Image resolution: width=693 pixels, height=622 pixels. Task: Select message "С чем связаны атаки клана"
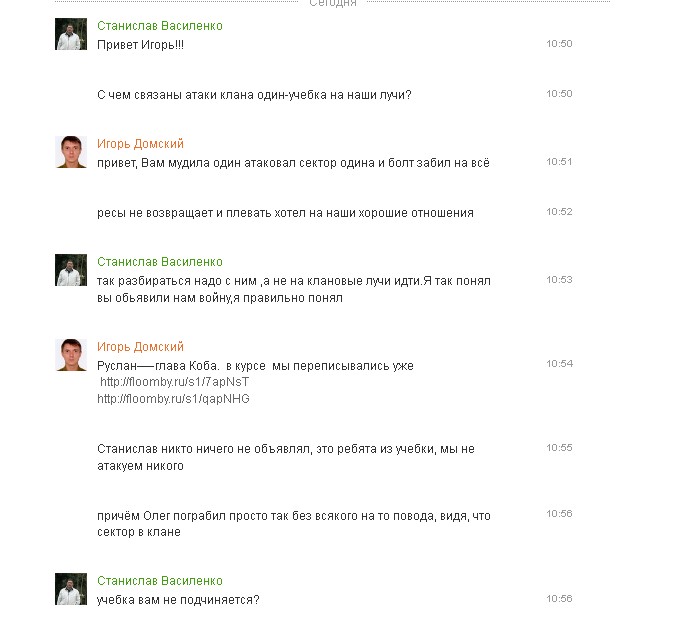(x=254, y=95)
